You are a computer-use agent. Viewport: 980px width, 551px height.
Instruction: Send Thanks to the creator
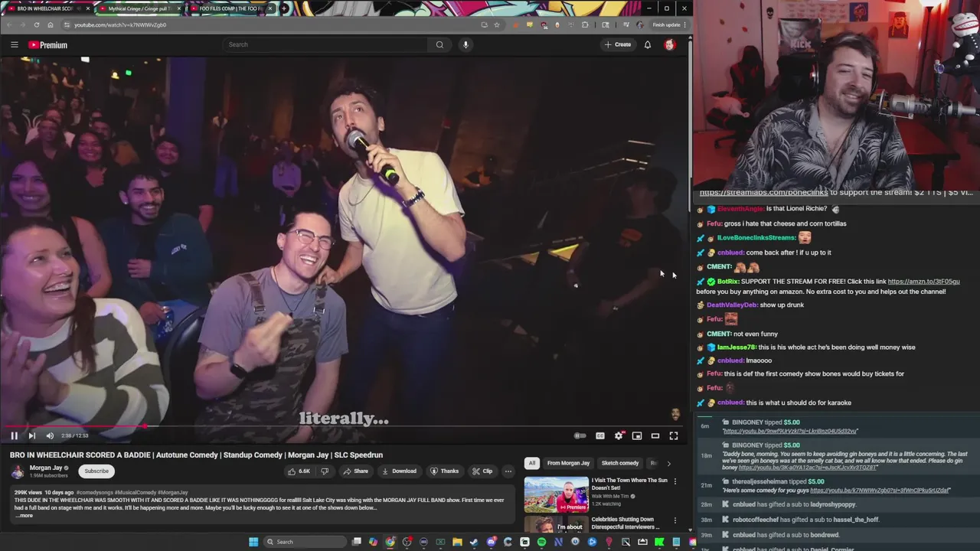444,471
